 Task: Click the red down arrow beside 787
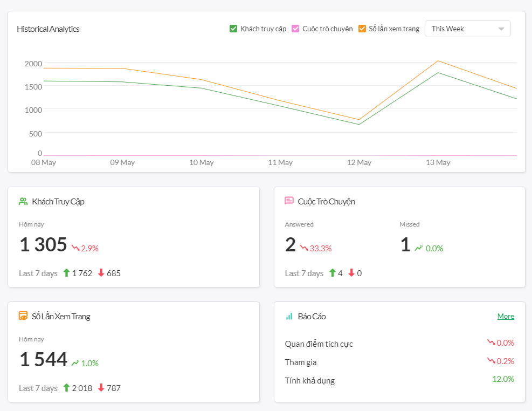tap(101, 388)
